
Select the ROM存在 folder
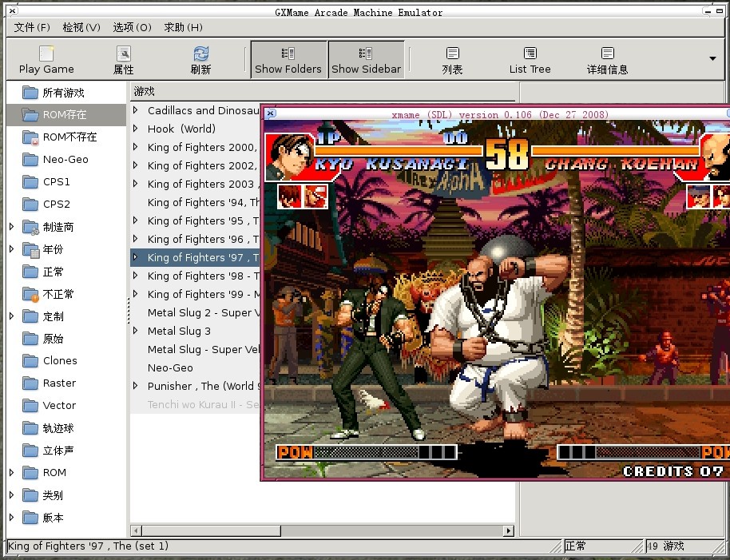[66, 114]
